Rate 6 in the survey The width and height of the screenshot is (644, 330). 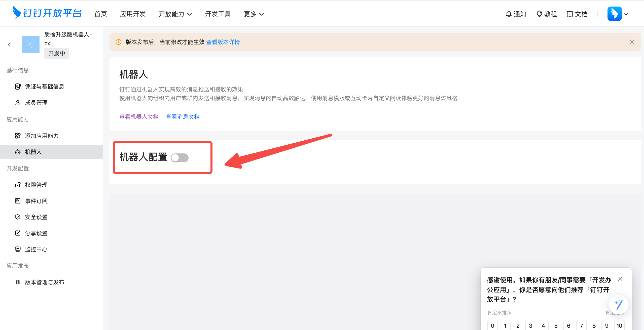(x=568, y=325)
